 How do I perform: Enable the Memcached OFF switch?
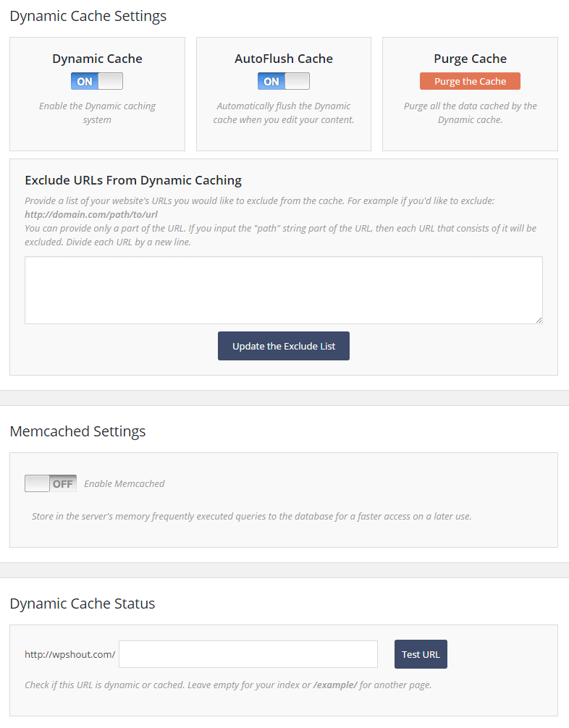coord(51,483)
